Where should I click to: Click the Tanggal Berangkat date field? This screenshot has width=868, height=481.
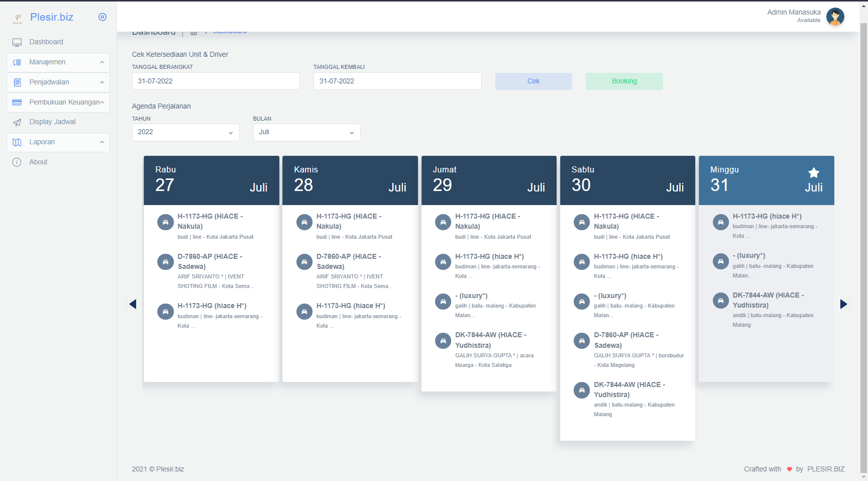coord(215,81)
